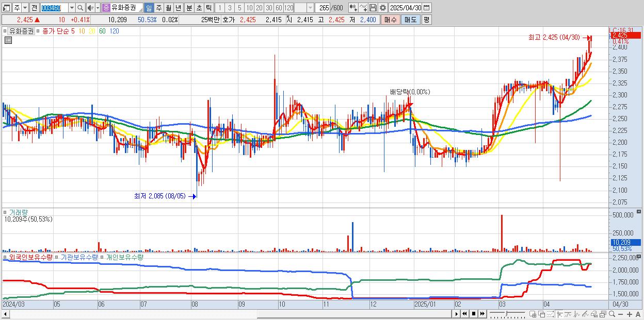This screenshot has width=644, height=320.
Task: Open chart settings with the gear icon
Action: tap(383, 8)
